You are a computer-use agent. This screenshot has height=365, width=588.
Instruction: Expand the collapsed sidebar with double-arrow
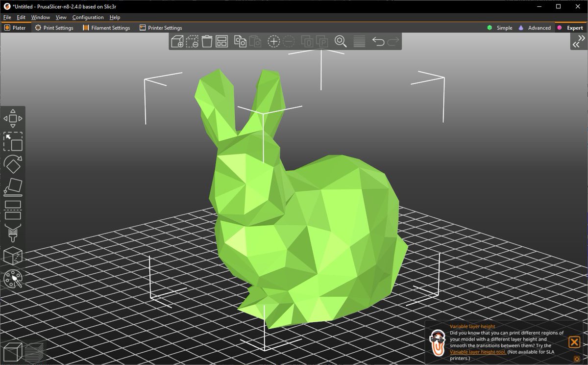(579, 43)
